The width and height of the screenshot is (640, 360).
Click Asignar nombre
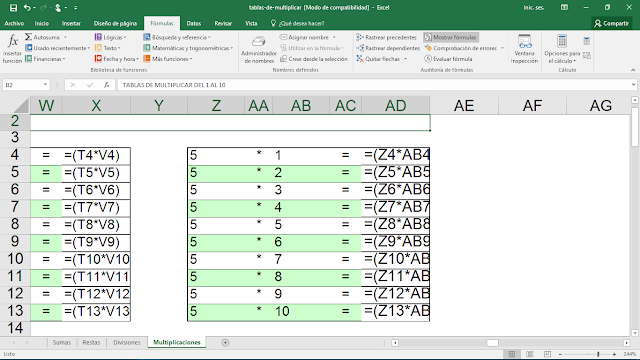click(x=304, y=37)
